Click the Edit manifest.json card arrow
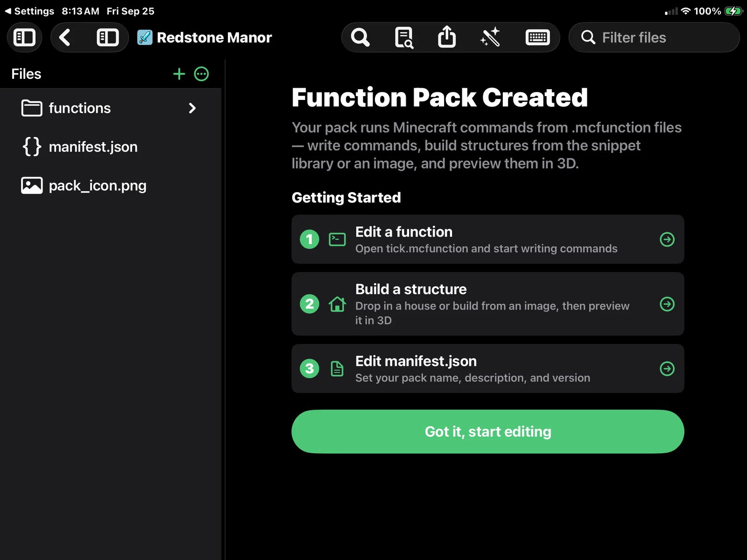Image resolution: width=747 pixels, height=560 pixels. pos(667,369)
